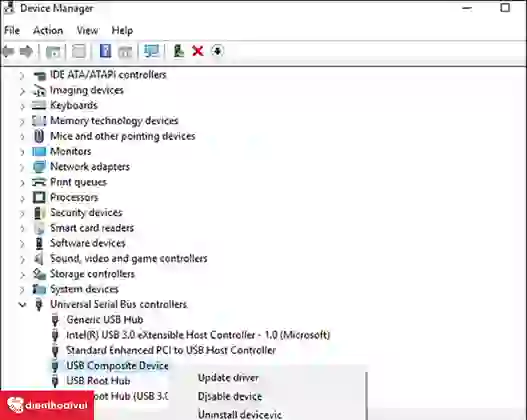Click the Disable device down-arrow icon
Screen dimensions: 527x420
(x=217, y=51)
